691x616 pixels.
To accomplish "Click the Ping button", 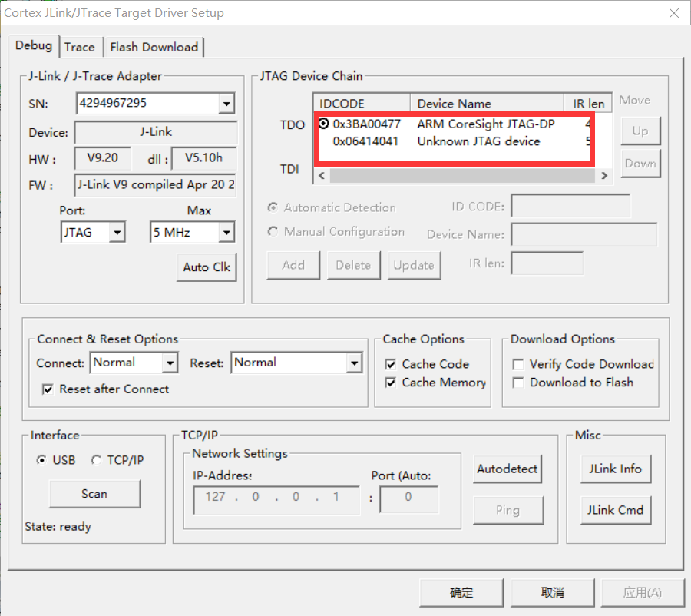I will click(x=508, y=510).
